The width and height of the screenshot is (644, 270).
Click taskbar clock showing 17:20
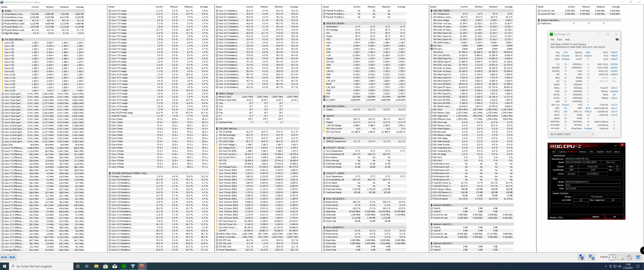628,266
